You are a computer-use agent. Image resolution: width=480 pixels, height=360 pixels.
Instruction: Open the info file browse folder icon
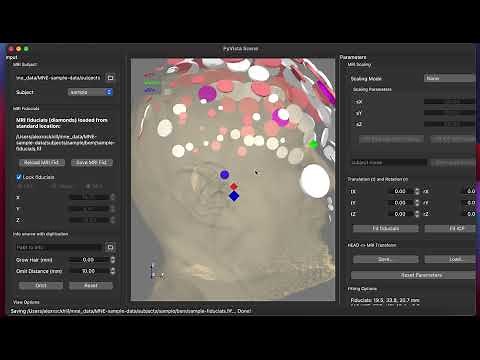click(110, 247)
